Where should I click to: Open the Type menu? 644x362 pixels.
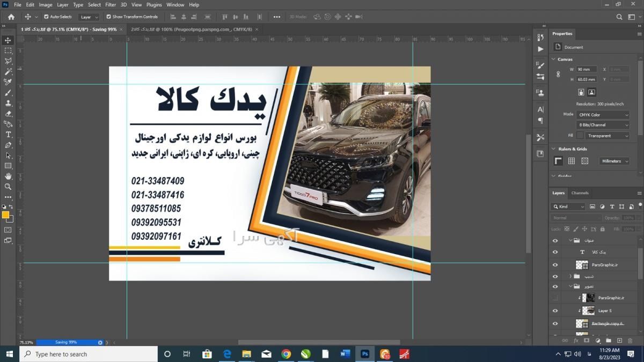click(78, 5)
